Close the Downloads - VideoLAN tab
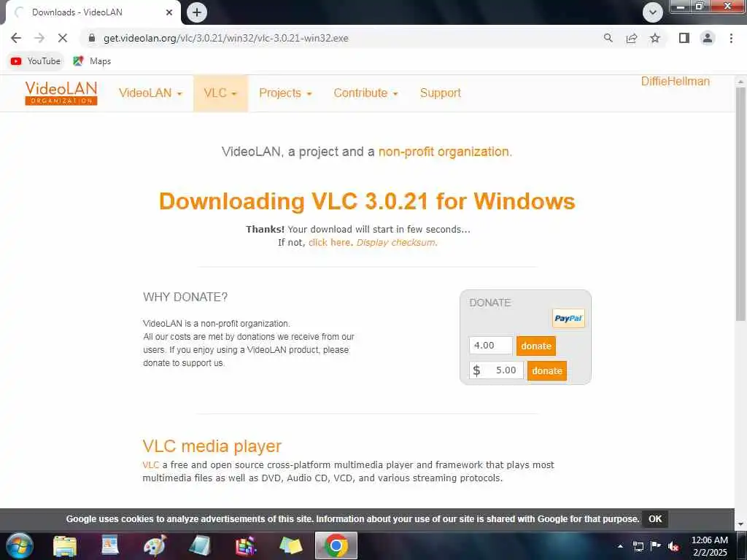Image resolution: width=747 pixels, height=560 pixels. tap(169, 12)
